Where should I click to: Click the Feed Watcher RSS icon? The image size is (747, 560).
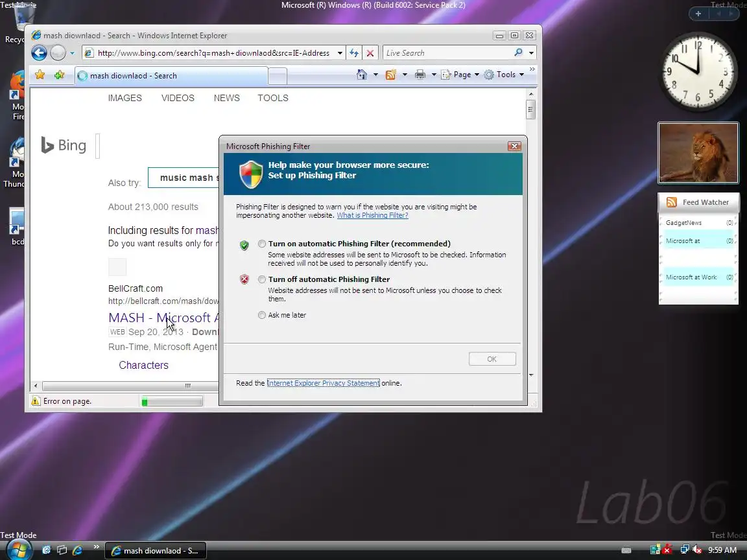click(672, 202)
